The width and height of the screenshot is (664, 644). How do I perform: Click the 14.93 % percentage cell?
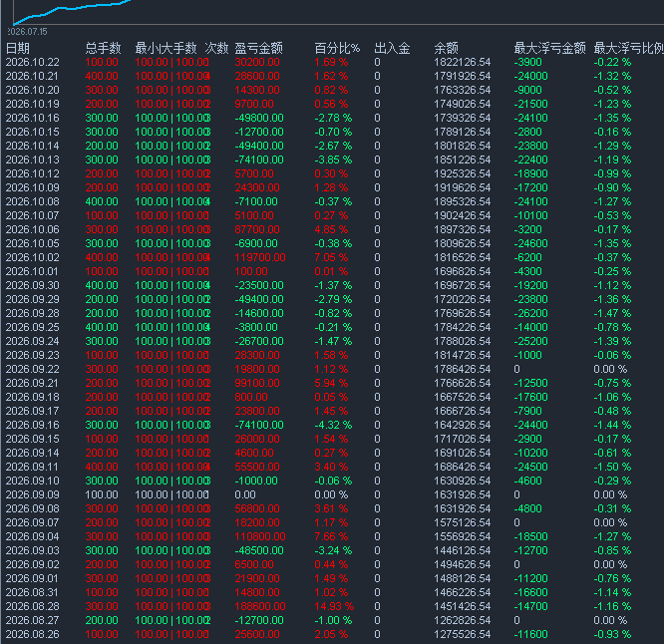334,606
